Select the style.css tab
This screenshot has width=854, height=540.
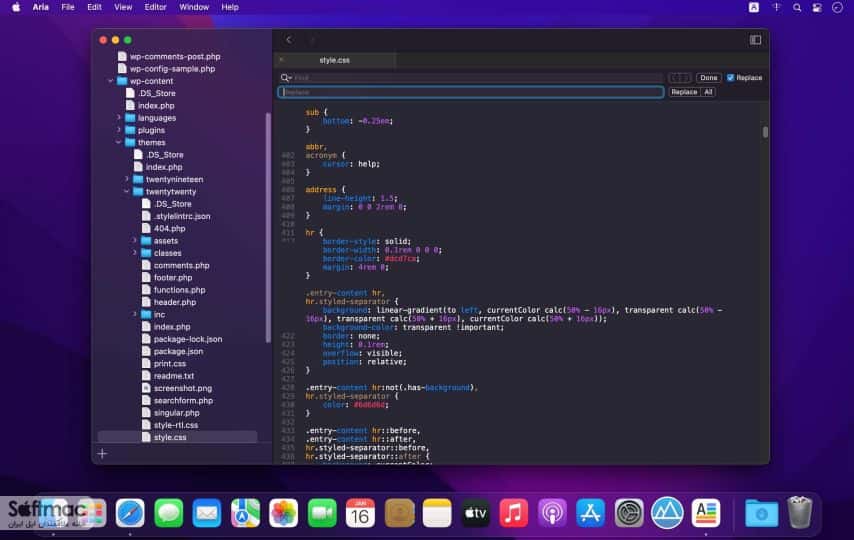pos(334,60)
